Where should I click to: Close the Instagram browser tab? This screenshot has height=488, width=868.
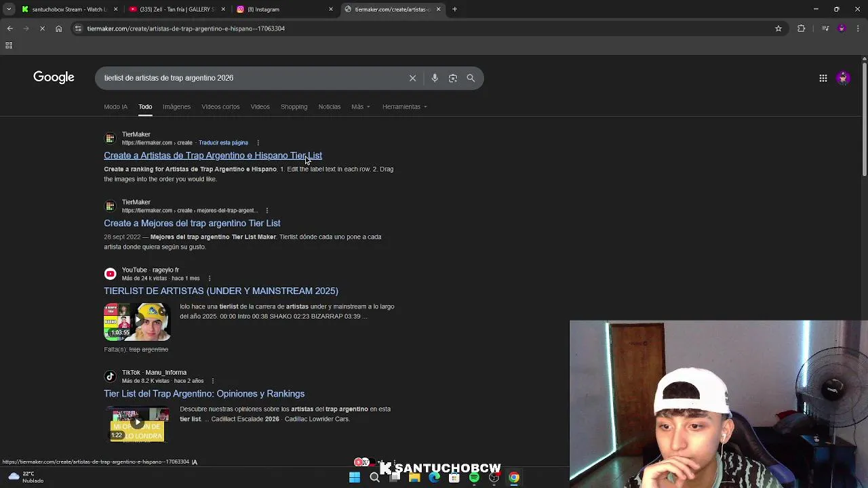(331, 9)
